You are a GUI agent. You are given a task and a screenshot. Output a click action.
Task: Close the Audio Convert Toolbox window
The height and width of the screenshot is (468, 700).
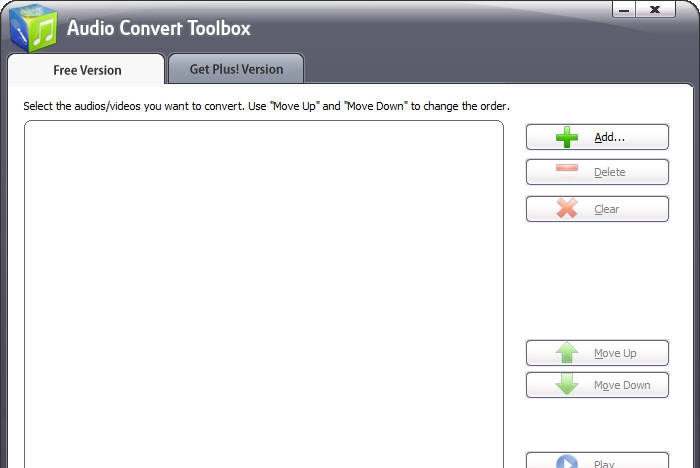(x=655, y=9)
